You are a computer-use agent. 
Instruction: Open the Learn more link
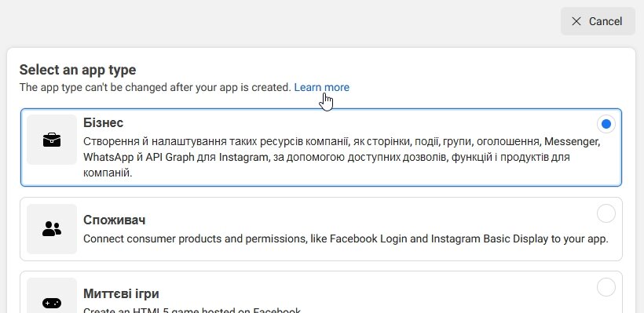click(321, 87)
